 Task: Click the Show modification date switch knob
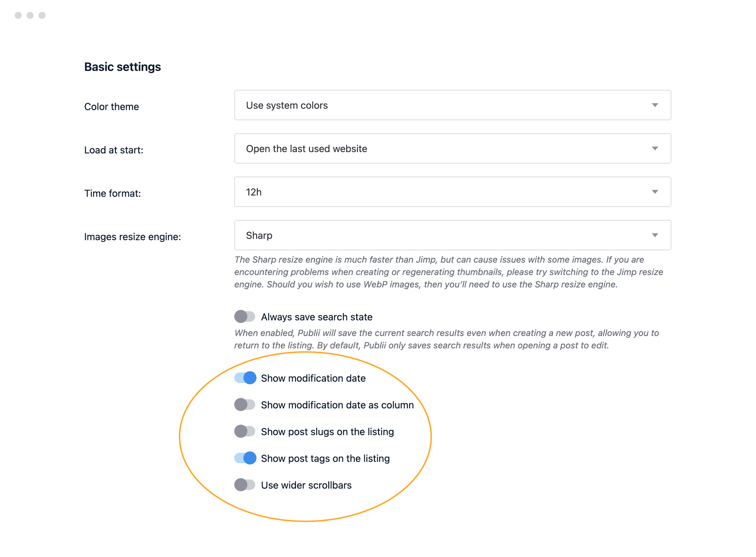249,378
